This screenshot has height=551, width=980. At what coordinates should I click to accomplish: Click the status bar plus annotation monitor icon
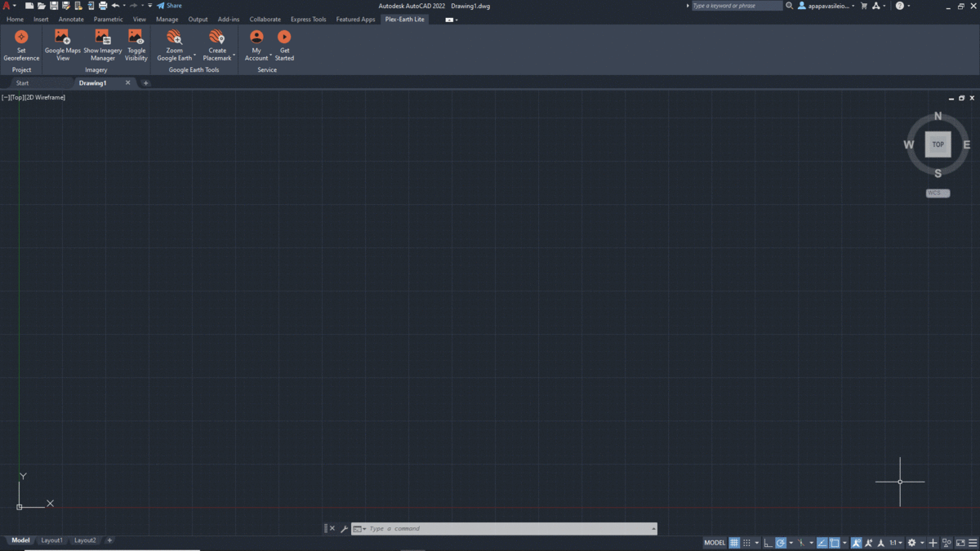click(933, 543)
